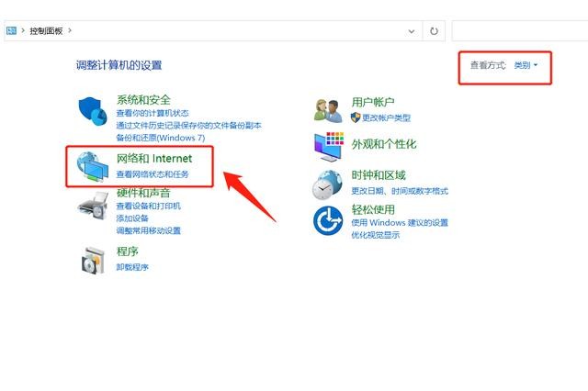Click the control panel icon in address bar
Image resolution: width=588 pixels, height=391 pixels.
pos(11,30)
